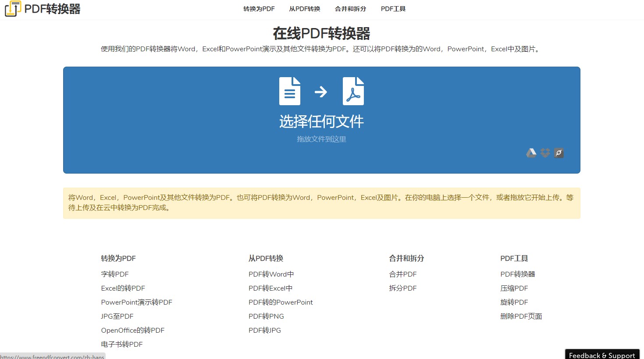Open the Excel的转PDF link
This screenshot has height=359, width=644.
pyautogui.click(x=123, y=288)
